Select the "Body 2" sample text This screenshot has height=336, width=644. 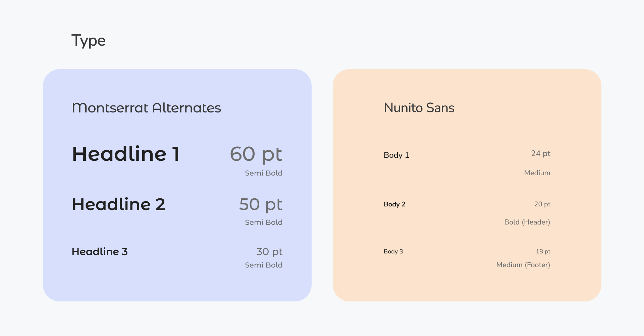pos(394,204)
